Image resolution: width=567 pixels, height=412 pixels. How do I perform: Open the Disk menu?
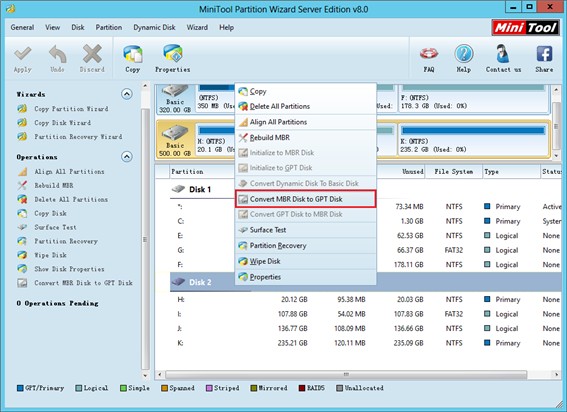[78, 27]
